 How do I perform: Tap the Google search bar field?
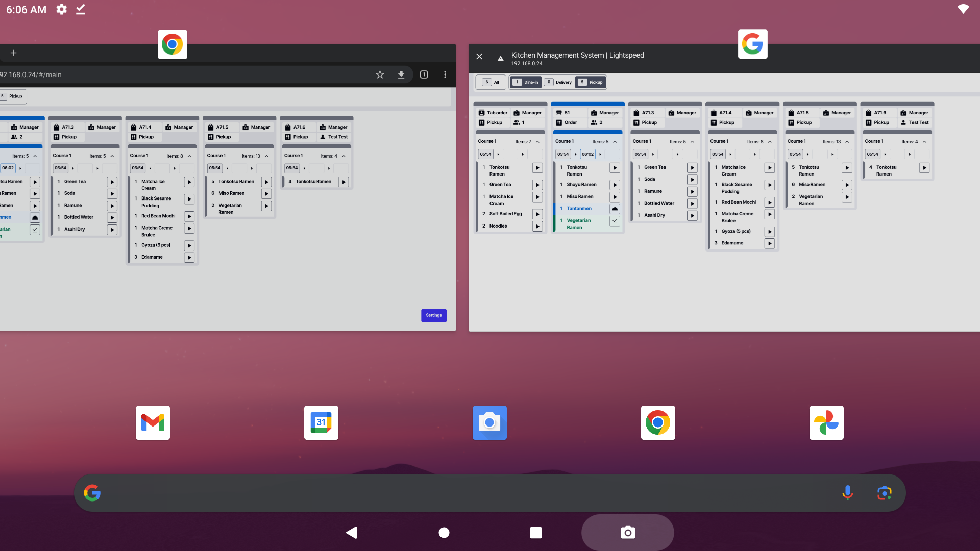click(459, 492)
